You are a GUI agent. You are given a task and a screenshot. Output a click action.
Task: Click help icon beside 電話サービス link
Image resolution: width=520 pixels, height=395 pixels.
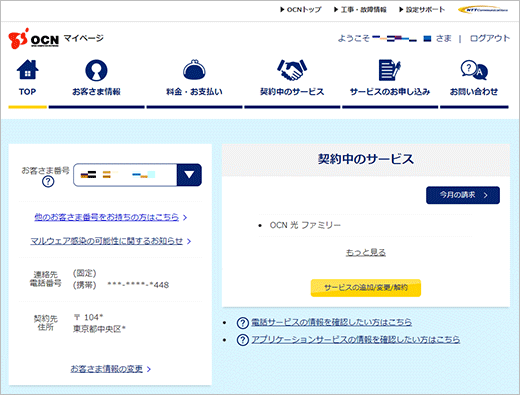(242, 322)
